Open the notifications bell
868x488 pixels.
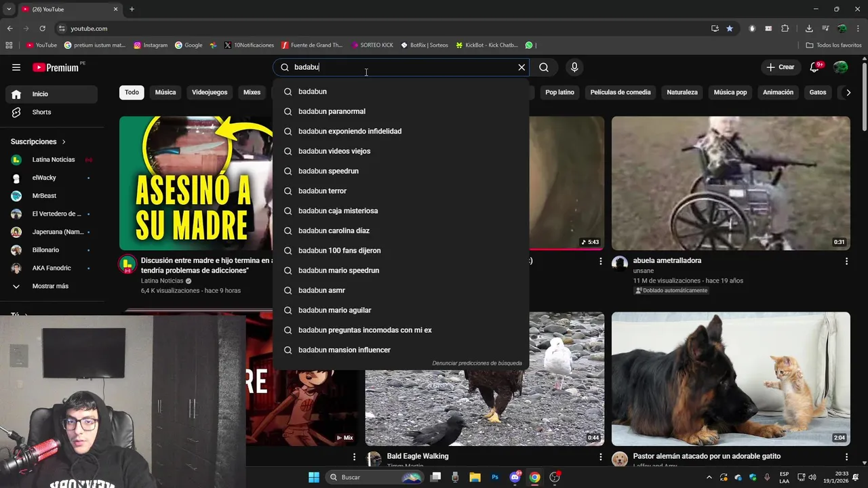(815, 67)
